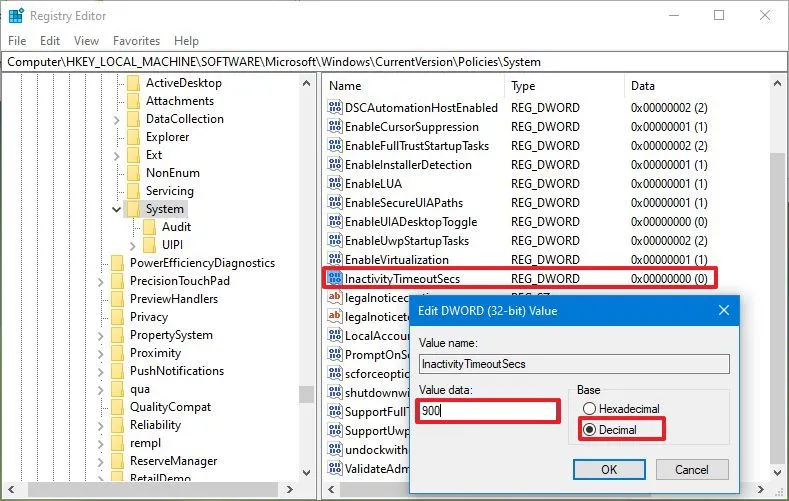Click the tree pane scroll up arrow
This screenshot has width=789, height=501.
pos(306,83)
